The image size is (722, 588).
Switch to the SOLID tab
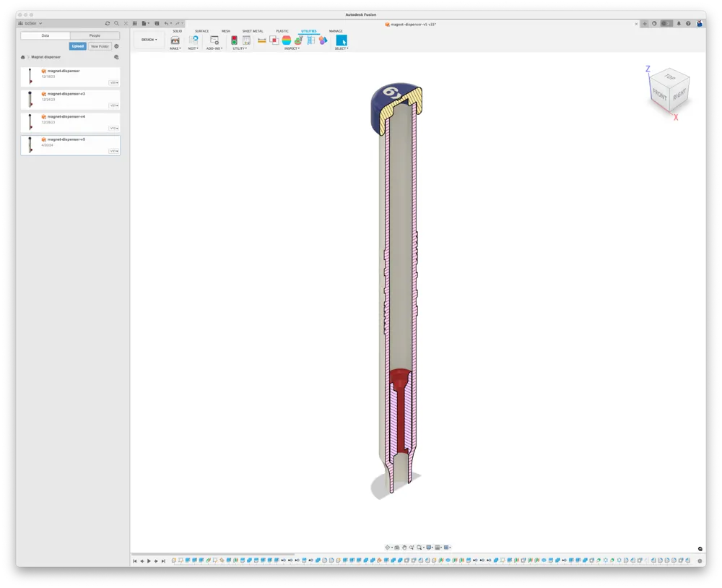pyautogui.click(x=178, y=31)
